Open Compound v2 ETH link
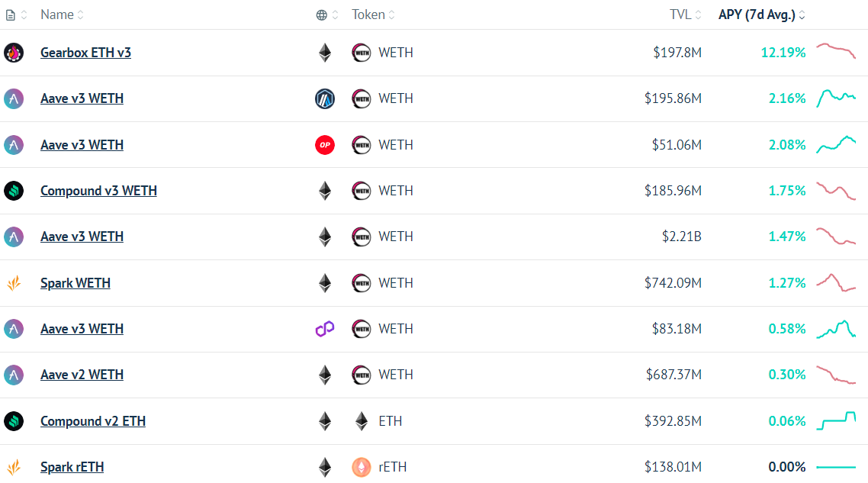Image resolution: width=868 pixels, height=483 pixels. tap(93, 421)
